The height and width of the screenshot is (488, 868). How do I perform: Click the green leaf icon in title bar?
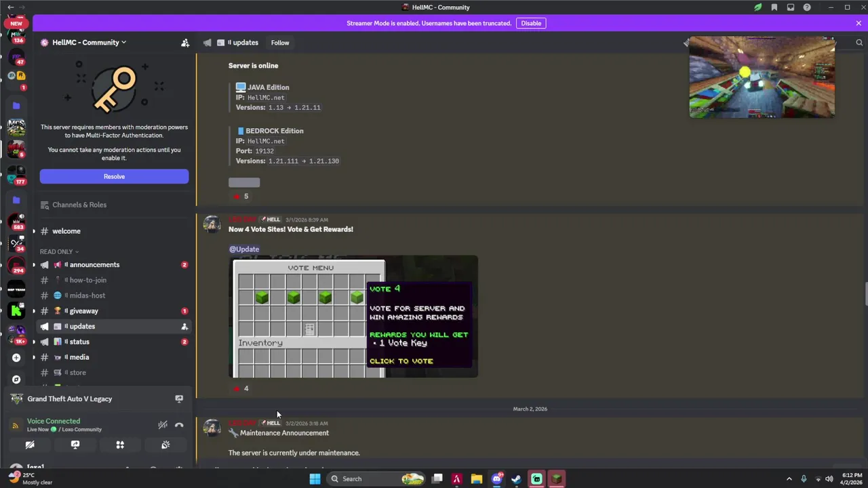click(x=758, y=7)
